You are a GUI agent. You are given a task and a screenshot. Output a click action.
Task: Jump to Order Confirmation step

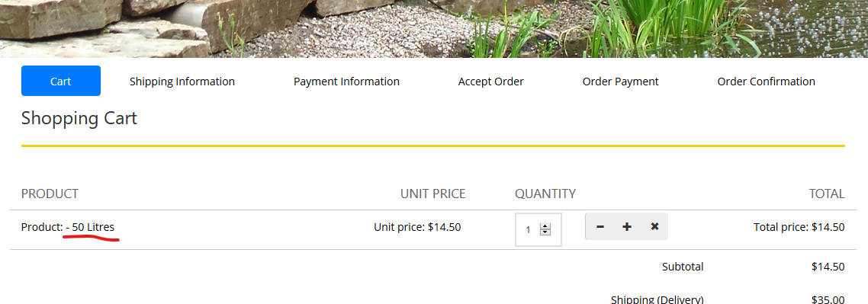pos(766,82)
